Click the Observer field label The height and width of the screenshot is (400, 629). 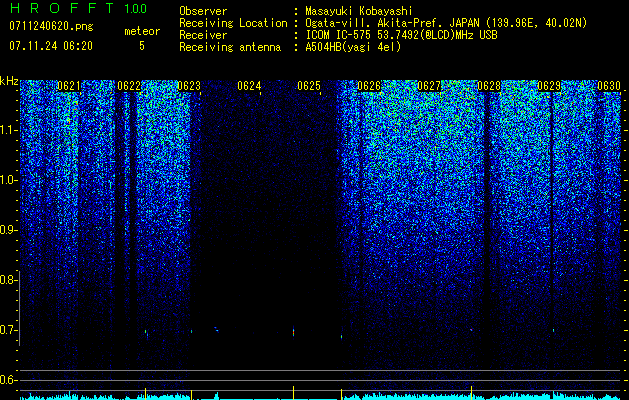(x=203, y=11)
